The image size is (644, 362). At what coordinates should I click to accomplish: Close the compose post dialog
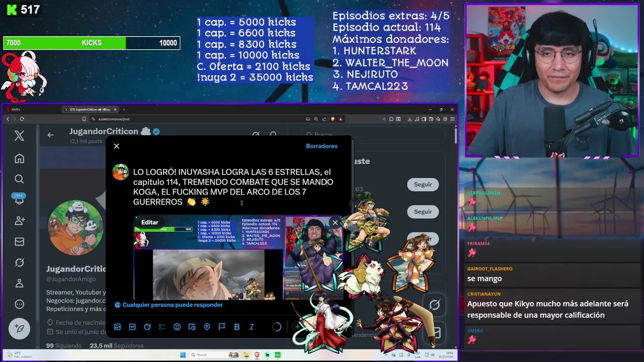pyautogui.click(x=116, y=146)
